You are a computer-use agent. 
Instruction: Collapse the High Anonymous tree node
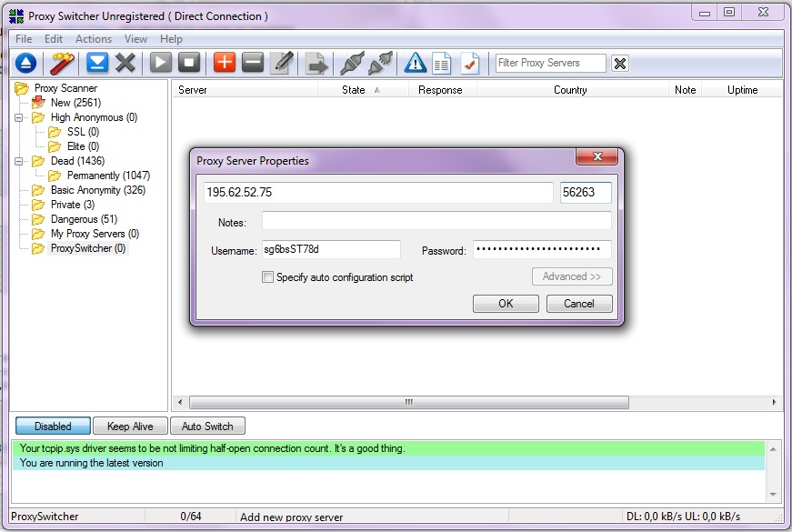click(19, 117)
